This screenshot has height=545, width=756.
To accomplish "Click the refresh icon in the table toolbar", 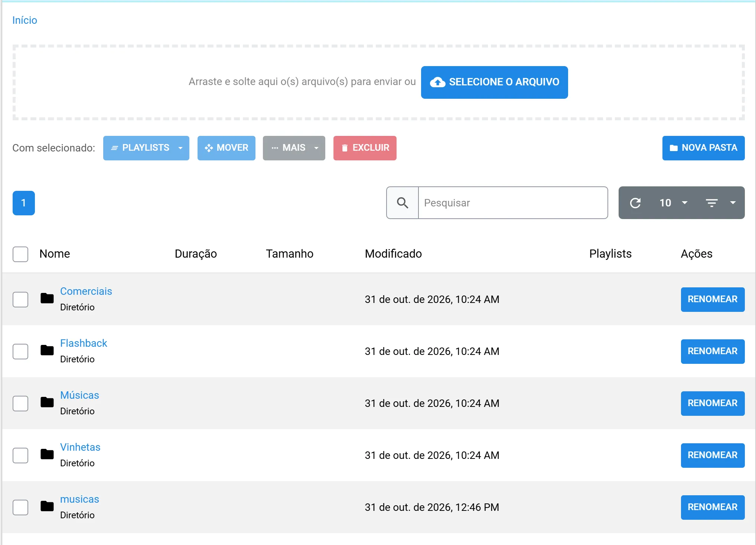I will [x=635, y=203].
